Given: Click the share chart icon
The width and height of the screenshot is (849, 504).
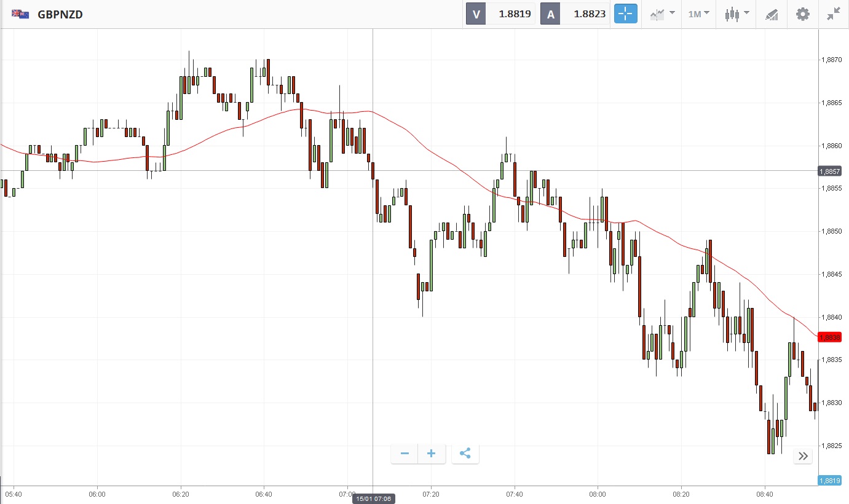Looking at the screenshot, I should pyautogui.click(x=465, y=454).
